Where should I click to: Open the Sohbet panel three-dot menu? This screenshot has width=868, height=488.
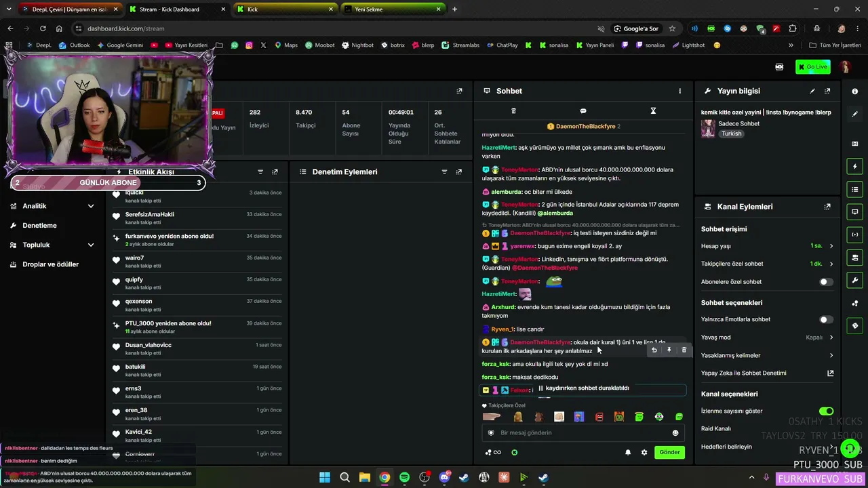pyautogui.click(x=680, y=91)
